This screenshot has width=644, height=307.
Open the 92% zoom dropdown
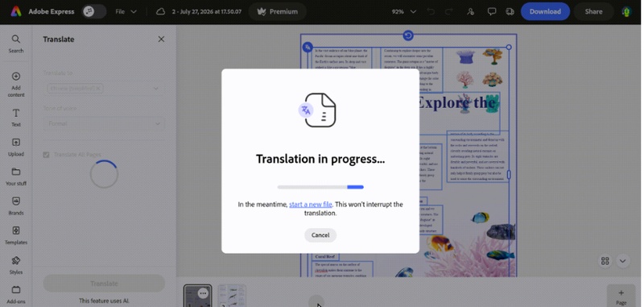coord(404,11)
